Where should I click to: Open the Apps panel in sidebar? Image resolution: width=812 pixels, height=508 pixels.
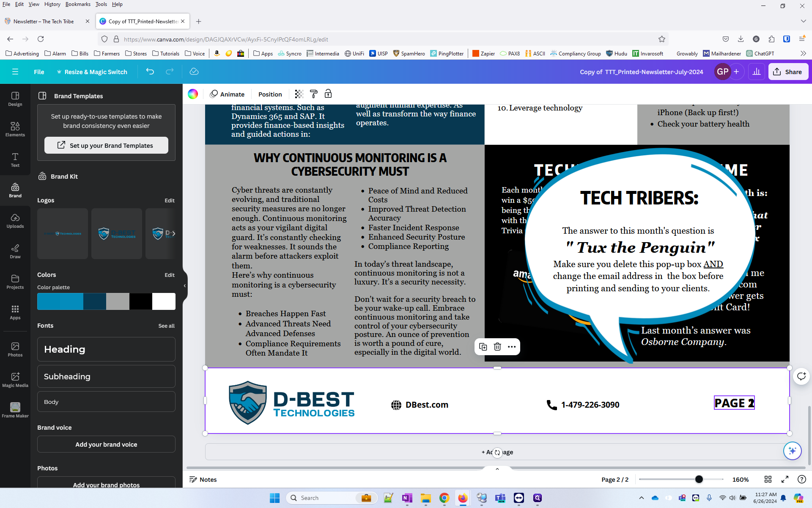point(15,312)
